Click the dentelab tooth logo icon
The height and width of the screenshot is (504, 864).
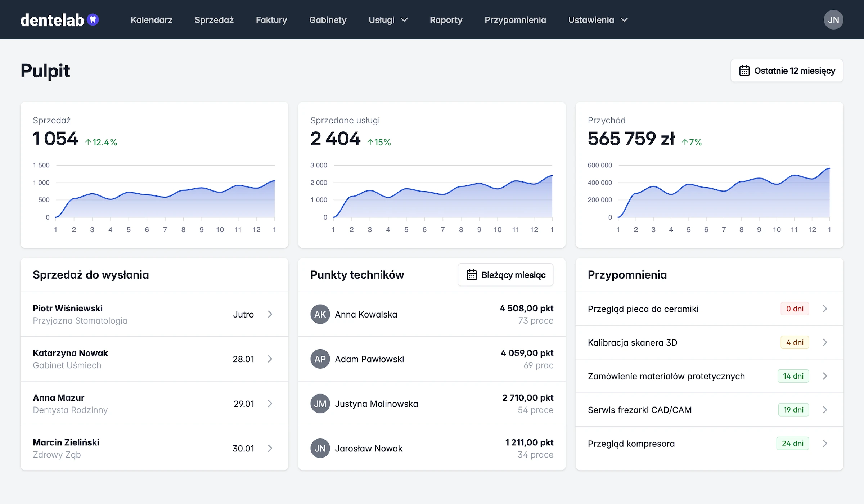click(x=93, y=19)
